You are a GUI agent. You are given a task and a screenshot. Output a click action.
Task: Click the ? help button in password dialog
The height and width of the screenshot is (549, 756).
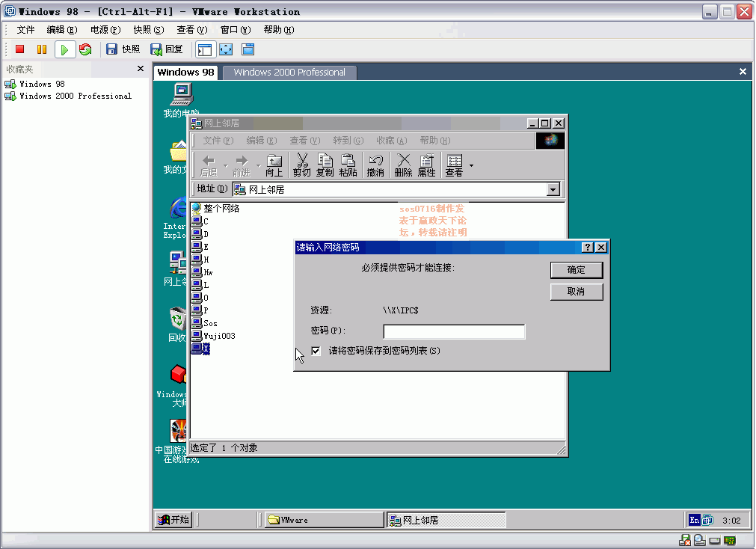(x=587, y=248)
